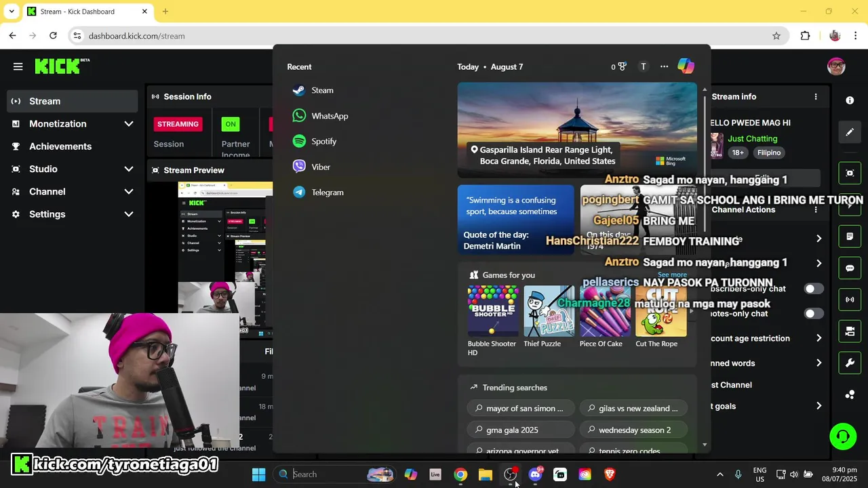Click the T account icon in search panel

644,66
